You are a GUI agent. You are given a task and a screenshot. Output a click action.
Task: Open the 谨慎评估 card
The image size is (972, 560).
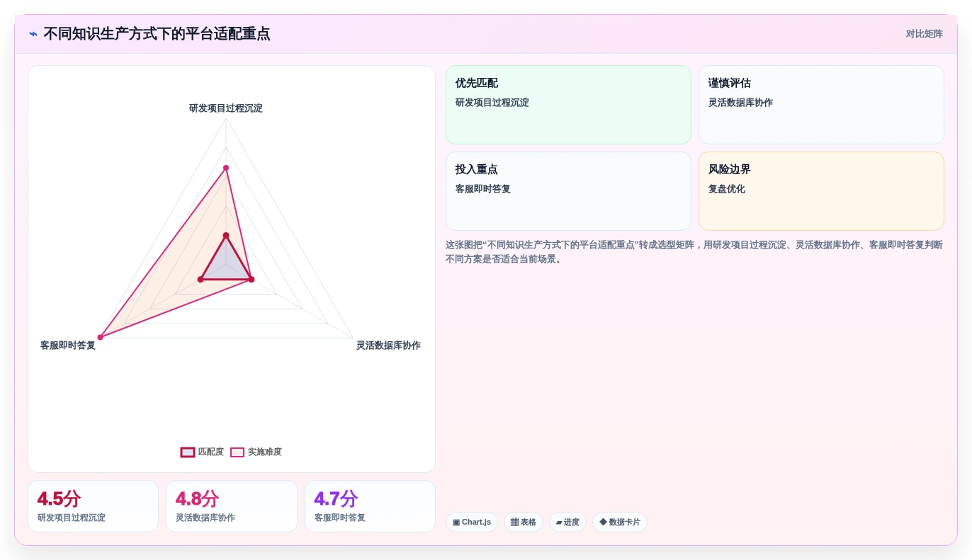click(821, 105)
